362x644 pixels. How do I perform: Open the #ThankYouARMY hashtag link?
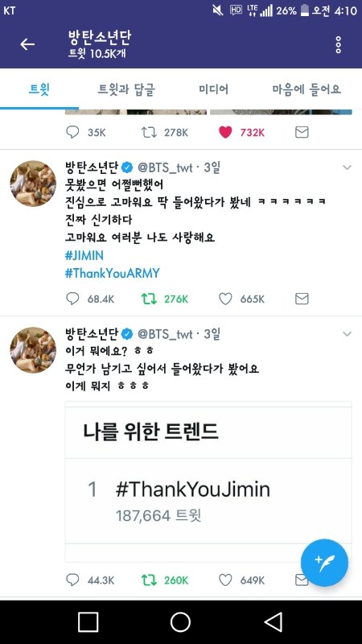coord(113,273)
